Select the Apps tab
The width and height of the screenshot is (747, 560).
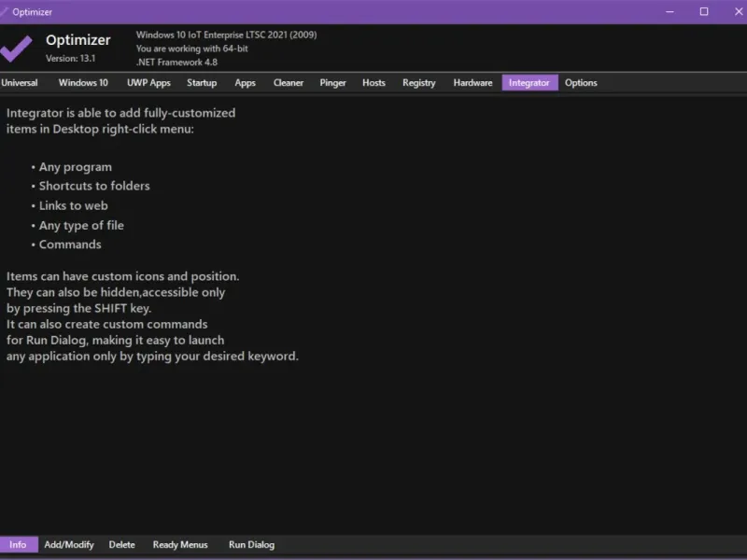246,83
